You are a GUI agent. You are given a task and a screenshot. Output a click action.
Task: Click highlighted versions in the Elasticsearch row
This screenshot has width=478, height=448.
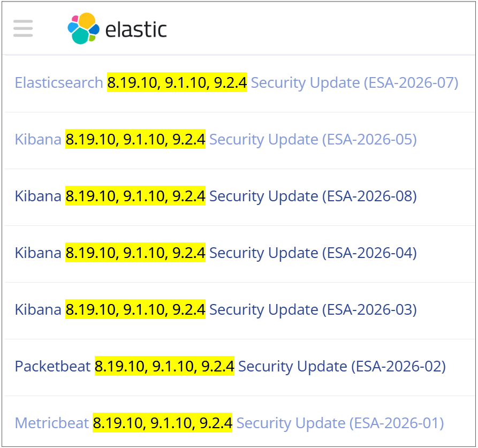point(177,83)
